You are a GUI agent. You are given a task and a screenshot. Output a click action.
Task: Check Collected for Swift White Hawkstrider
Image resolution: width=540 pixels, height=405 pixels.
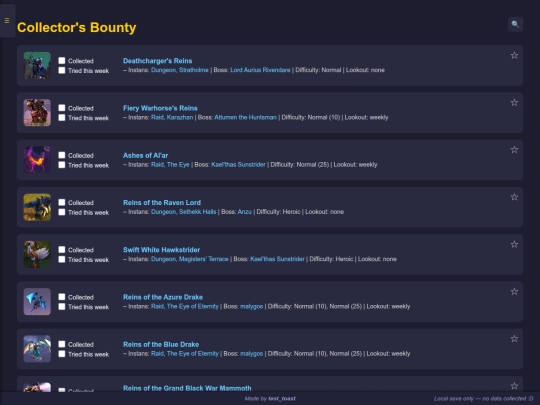62,249
